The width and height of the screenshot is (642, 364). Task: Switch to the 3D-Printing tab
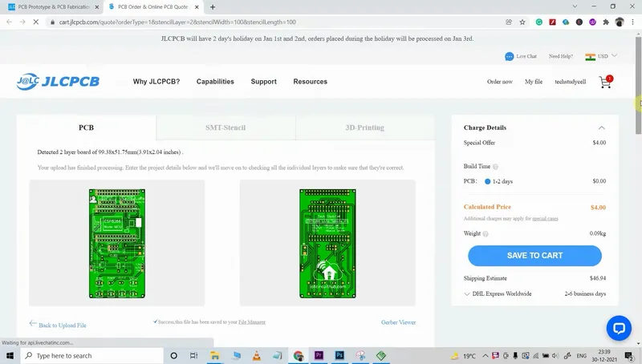coord(364,127)
